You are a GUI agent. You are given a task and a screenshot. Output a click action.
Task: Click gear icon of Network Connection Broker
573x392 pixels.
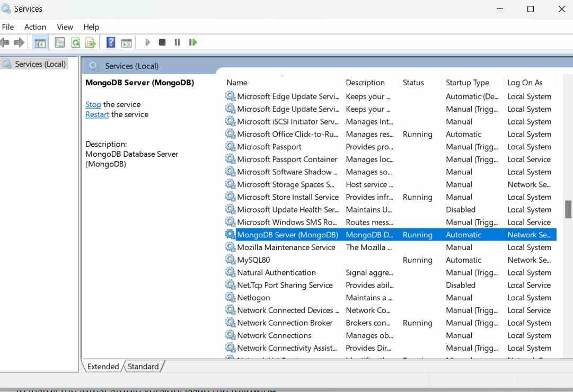pos(230,323)
